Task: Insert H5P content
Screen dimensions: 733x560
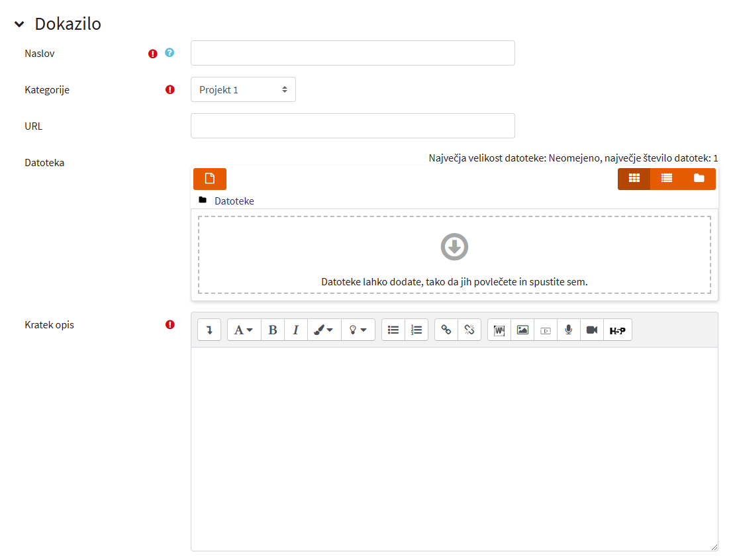Action: tap(617, 330)
